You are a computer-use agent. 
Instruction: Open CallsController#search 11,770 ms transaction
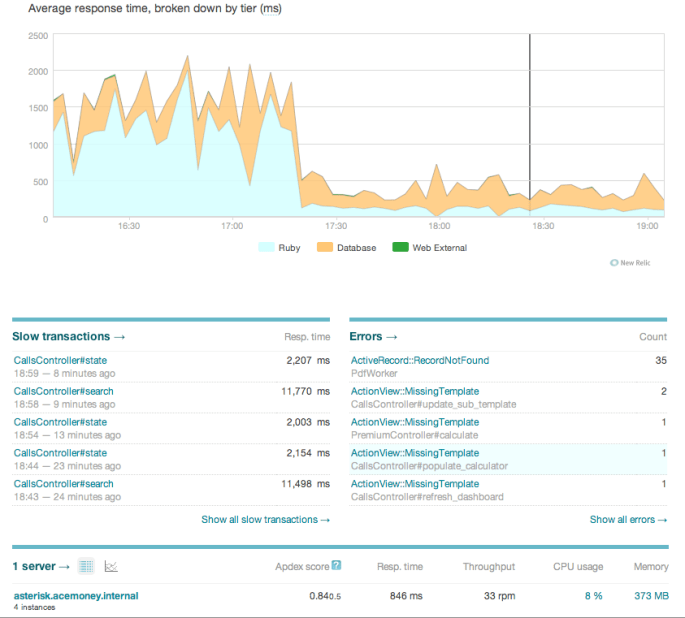(x=63, y=391)
